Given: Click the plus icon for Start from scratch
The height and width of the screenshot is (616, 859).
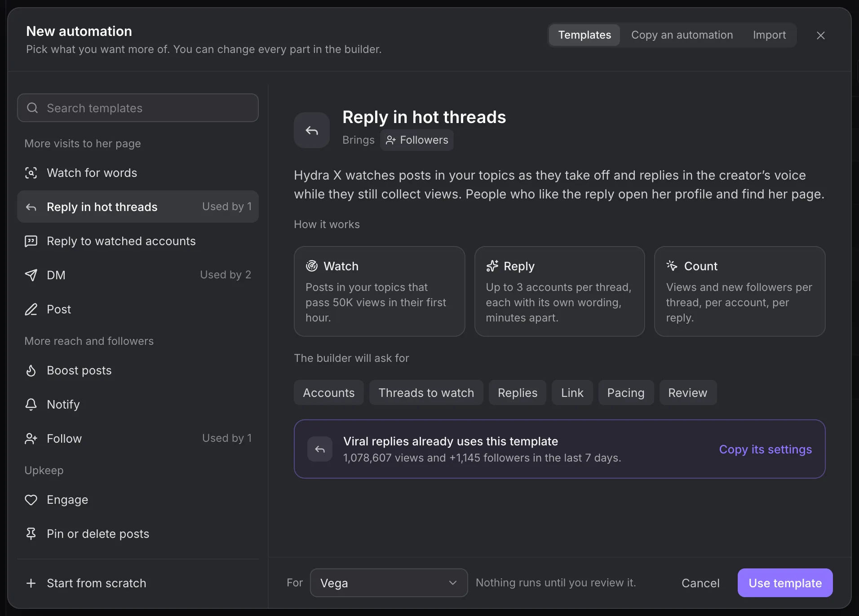Looking at the screenshot, I should click(x=31, y=583).
